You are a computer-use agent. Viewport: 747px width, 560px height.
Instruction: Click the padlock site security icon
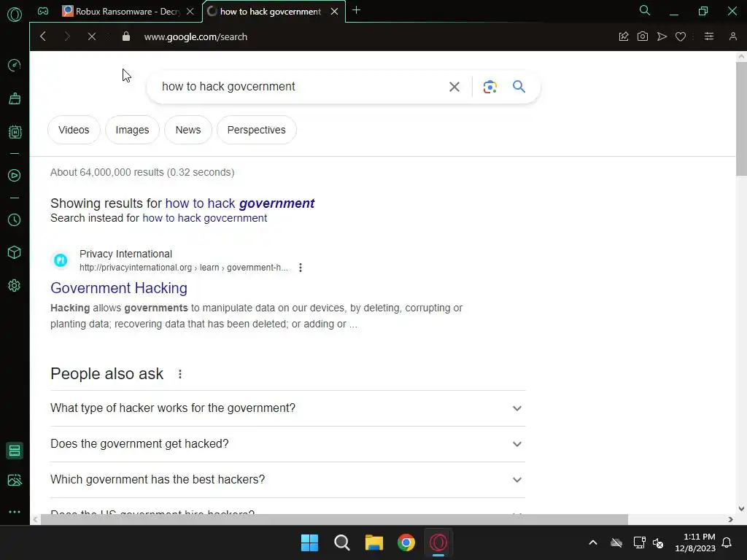coord(125,36)
